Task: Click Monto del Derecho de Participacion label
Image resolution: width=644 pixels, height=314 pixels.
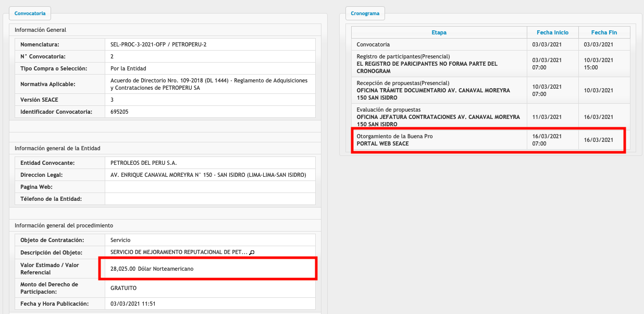Action: [x=49, y=287]
